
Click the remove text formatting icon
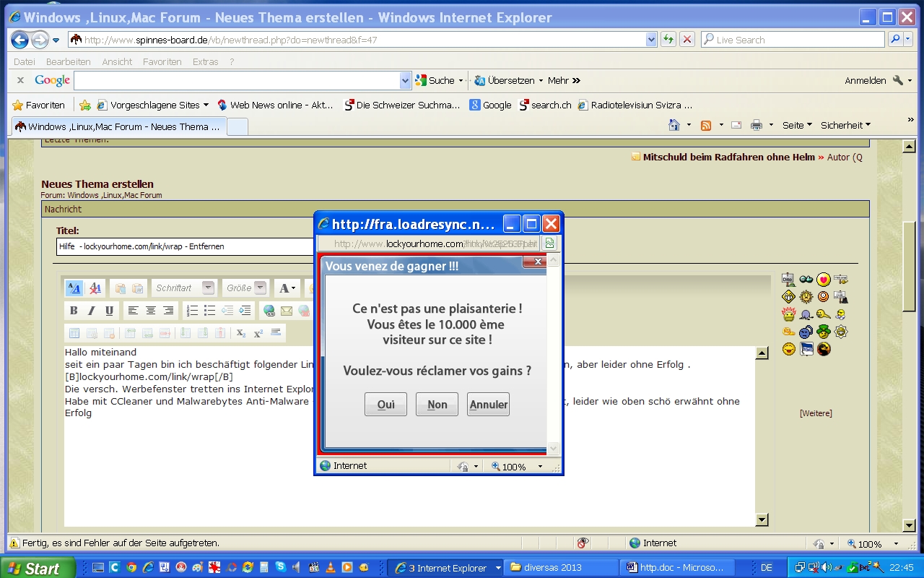point(95,288)
